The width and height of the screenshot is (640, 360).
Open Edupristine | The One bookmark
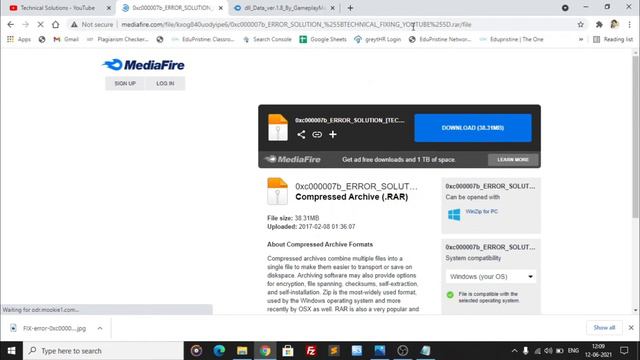pos(511,39)
